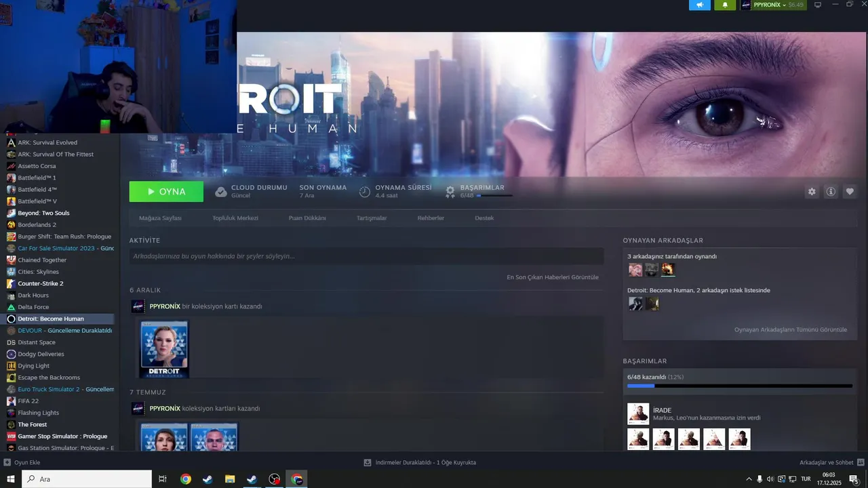Viewport: 868px width, 488px height.
Task: Open the 6 Aralık Detroit trading card
Action: (164, 349)
